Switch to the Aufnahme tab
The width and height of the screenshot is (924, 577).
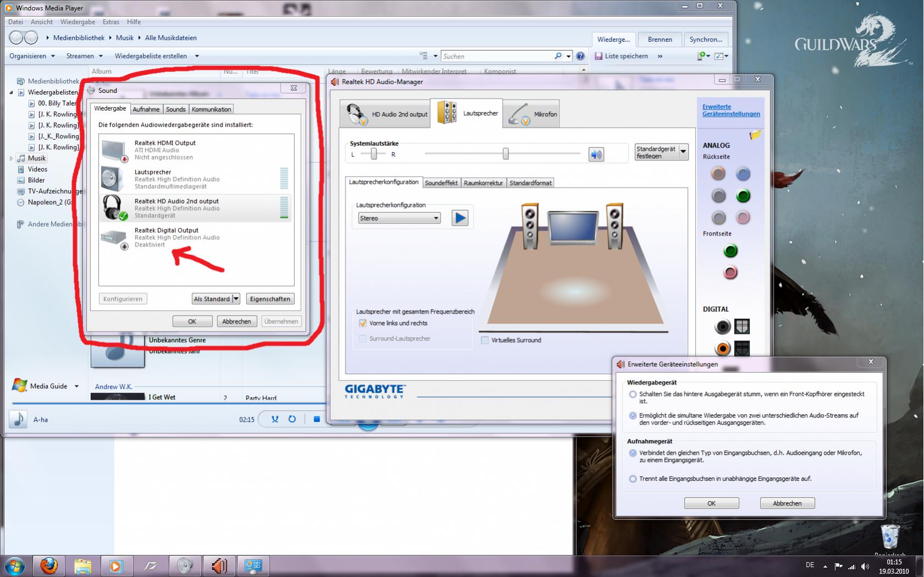tap(146, 109)
